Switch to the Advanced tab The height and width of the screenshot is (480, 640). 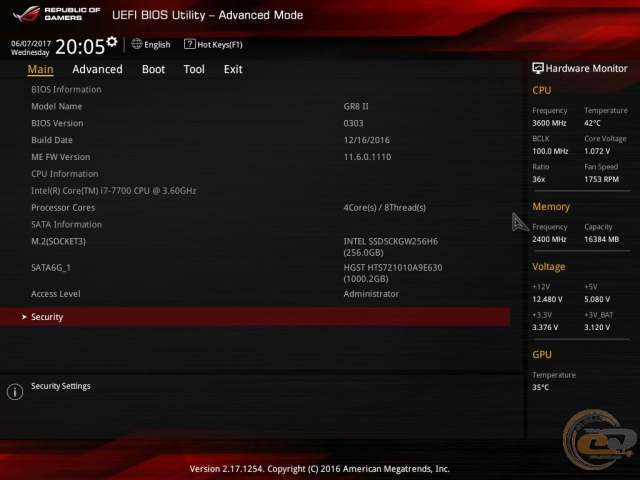(97, 69)
